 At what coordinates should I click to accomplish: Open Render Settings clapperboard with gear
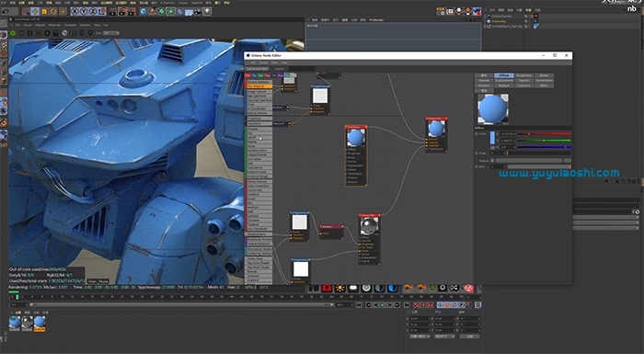[132, 12]
